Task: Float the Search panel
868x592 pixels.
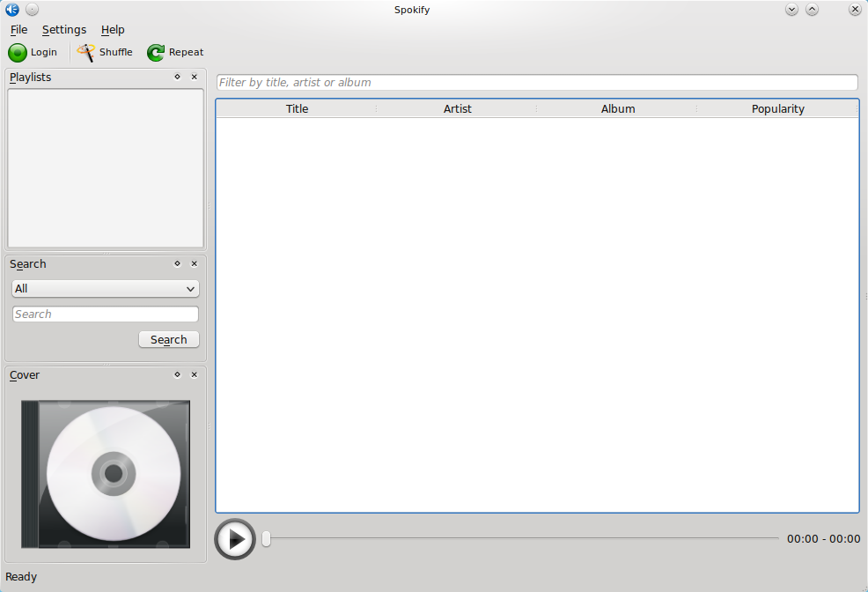Action: 177,263
